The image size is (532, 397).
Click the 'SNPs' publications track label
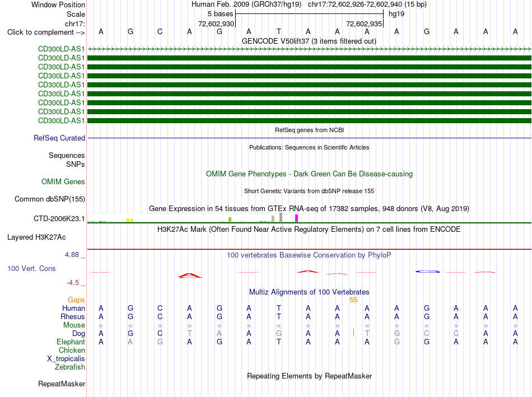click(76, 164)
